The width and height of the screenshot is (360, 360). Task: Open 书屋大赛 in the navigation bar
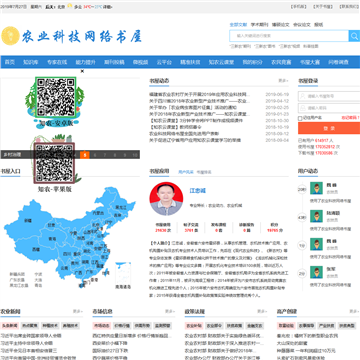tap(310, 62)
